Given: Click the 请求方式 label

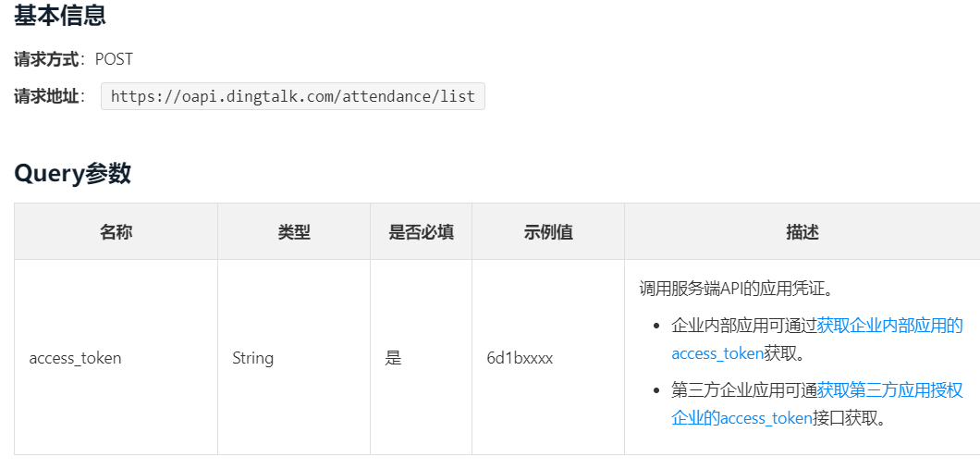Looking at the screenshot, I should [x=47, y=59].
